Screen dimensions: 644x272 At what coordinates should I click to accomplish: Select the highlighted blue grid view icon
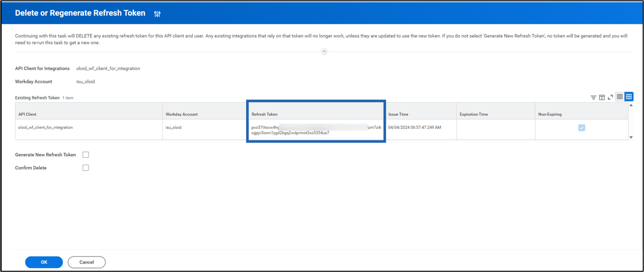pos(629,96)
